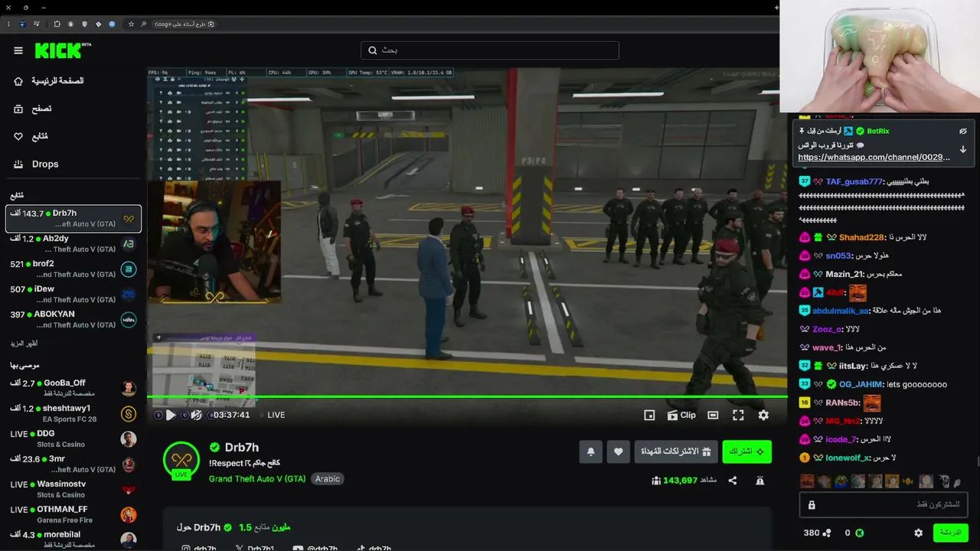Play the live stream video
This screenshot has height=551, width=980.
[x=171, y=415]
